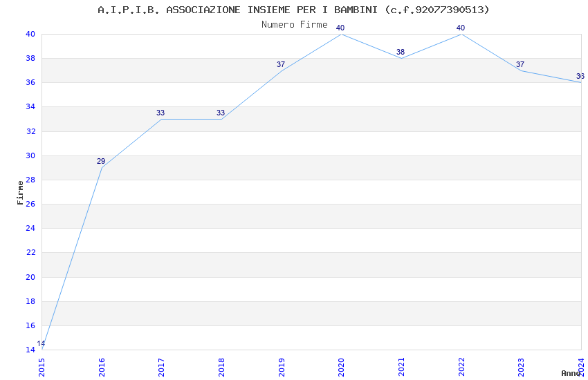The width and height of the screenshot is (588, 380).
Task: Click data label 33 for 2018
Action: point(221,113)
